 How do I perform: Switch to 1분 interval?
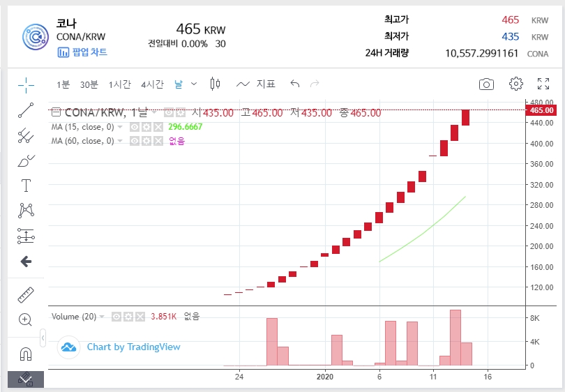pos(63,84)
